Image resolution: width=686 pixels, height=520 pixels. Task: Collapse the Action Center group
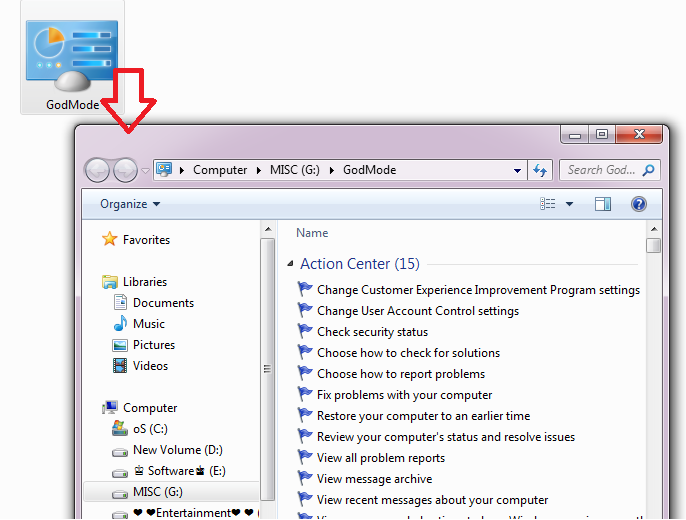(x=290, y=263)
